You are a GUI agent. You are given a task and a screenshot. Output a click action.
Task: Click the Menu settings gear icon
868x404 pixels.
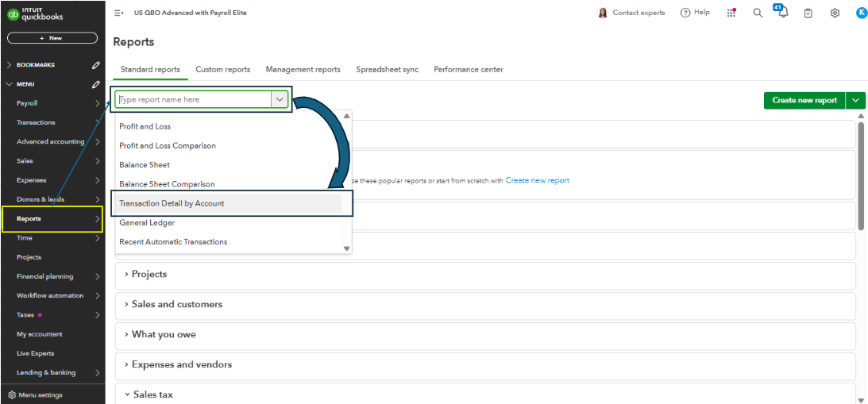[12, 395]
